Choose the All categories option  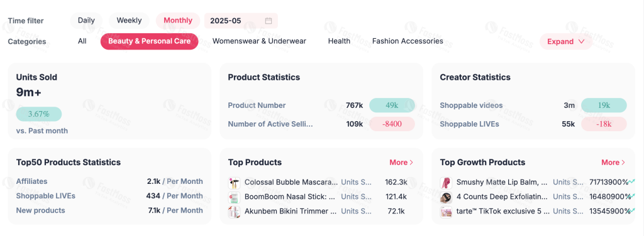(x=82, y=41)
